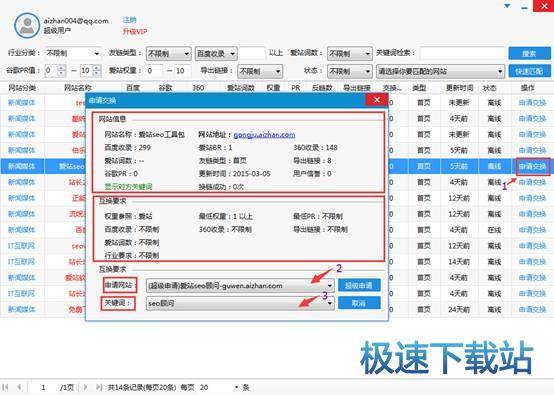554x395 pixels.
Task: Go to last page icon
Action: point(99,387)
